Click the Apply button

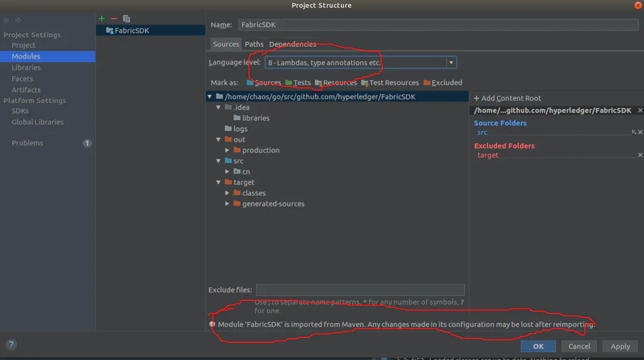[x=620, y=347]
